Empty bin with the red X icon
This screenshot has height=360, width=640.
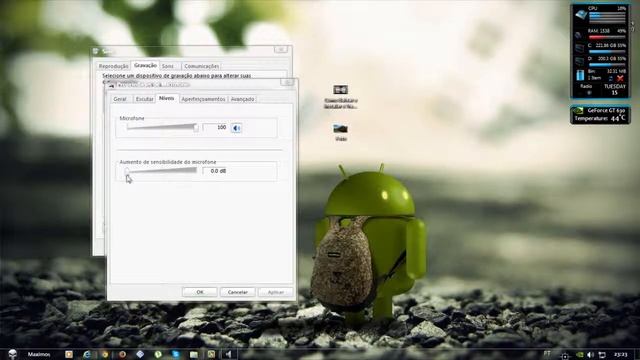[x=620, y=78]
